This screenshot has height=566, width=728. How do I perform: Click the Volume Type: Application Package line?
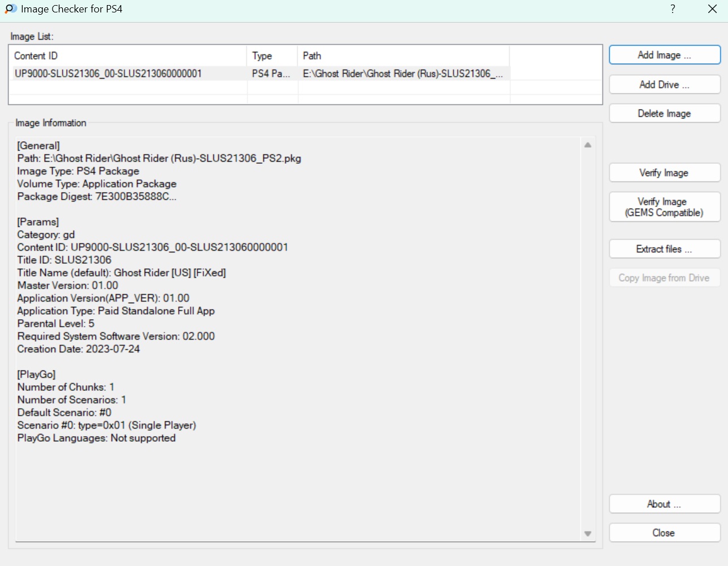click(x=97, y=184)
